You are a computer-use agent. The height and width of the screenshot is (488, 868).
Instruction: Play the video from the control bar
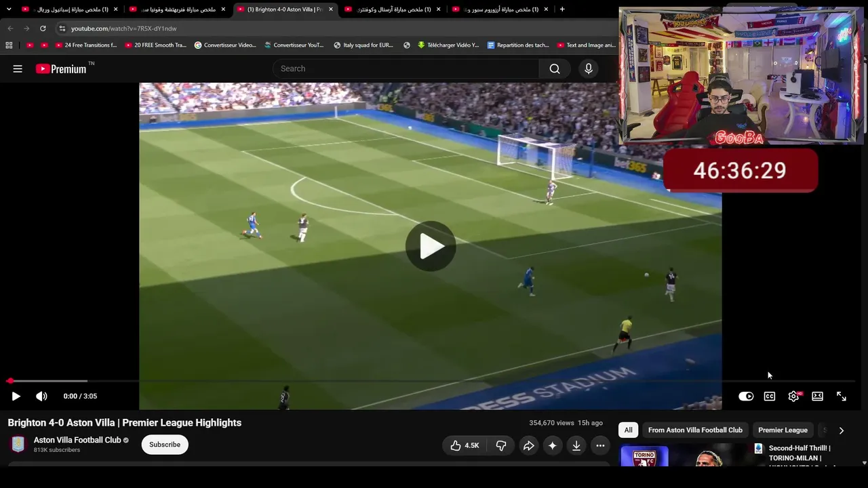coord(16,396)
